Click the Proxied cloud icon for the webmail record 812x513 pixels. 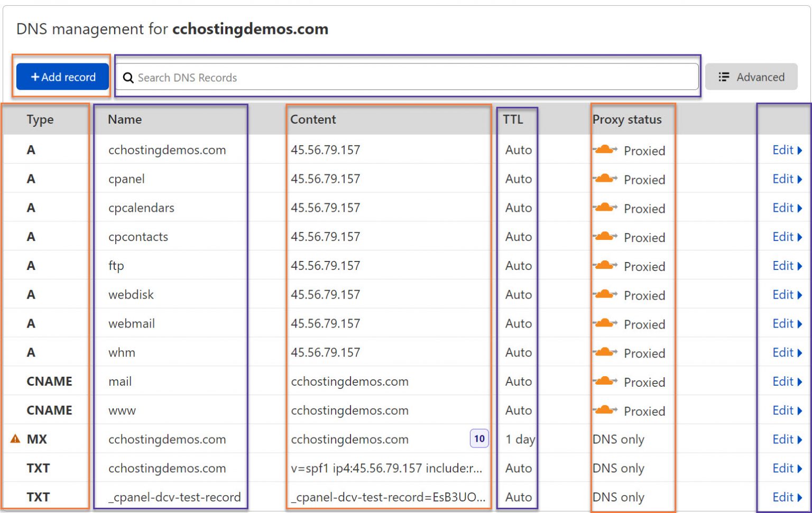(604, 323)
